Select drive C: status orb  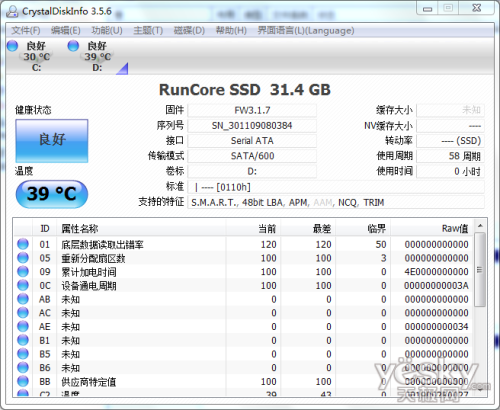[12, 46]
